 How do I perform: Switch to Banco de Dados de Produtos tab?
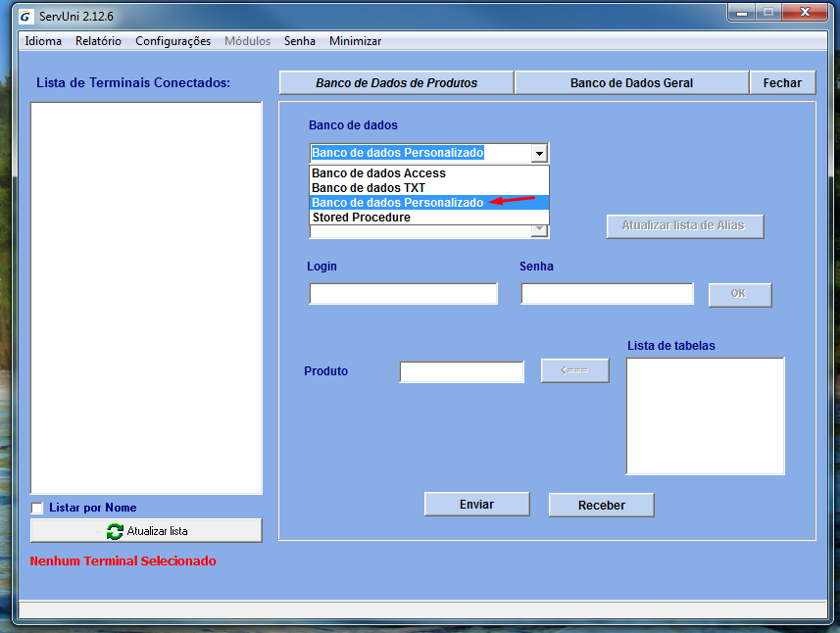tap(396, 83)
